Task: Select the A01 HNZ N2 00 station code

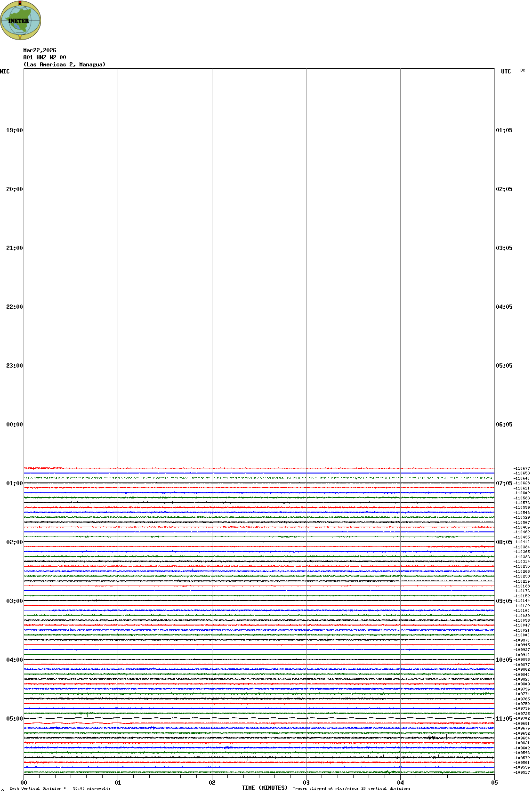Action: pyautogui.click(x=45, y=57)
